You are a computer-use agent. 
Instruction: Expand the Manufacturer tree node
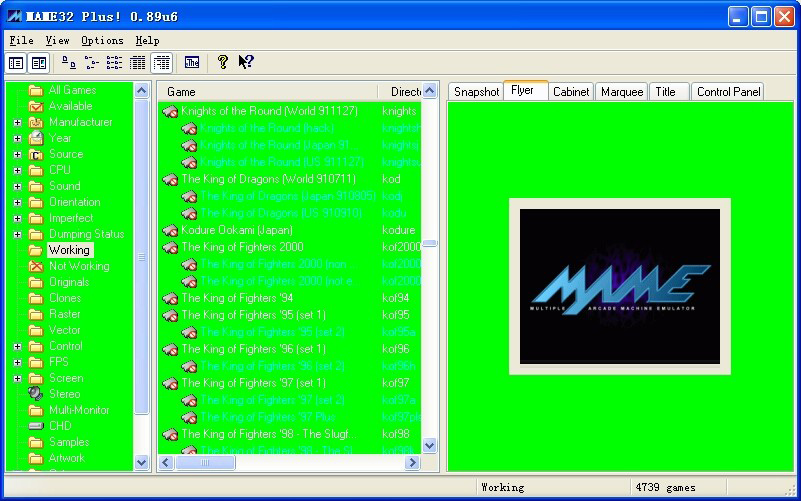tap(17, 122)
